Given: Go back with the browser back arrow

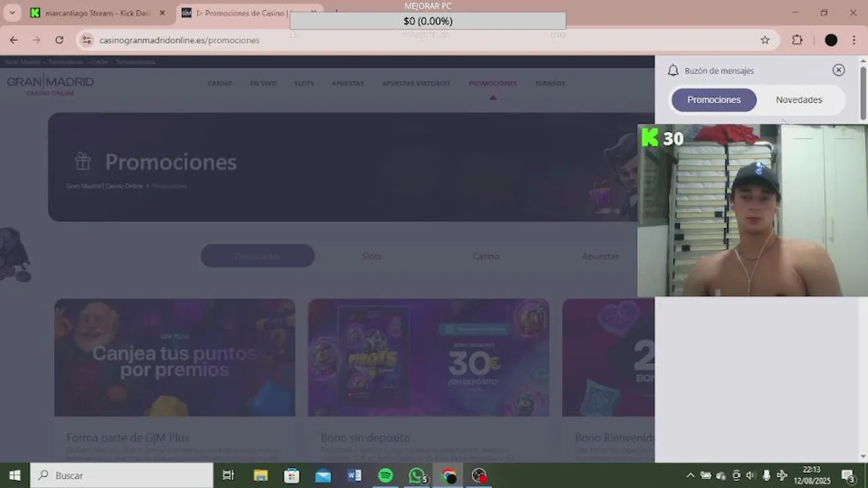Looking at the screenshot, I should 14,40.
